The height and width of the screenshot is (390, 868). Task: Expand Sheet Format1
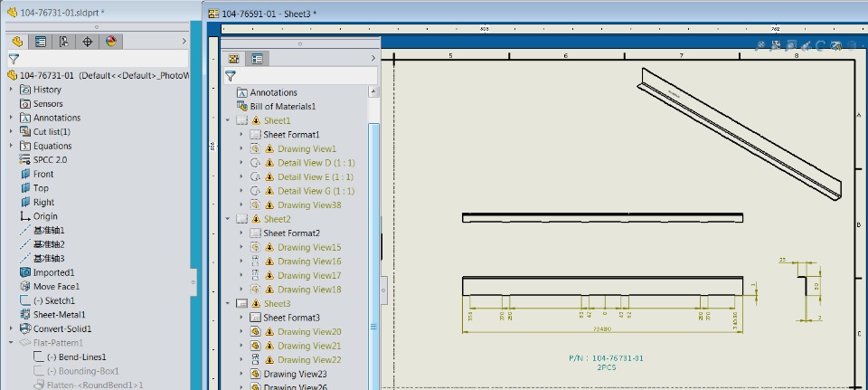pyautogui.click(x=241, y=135)
